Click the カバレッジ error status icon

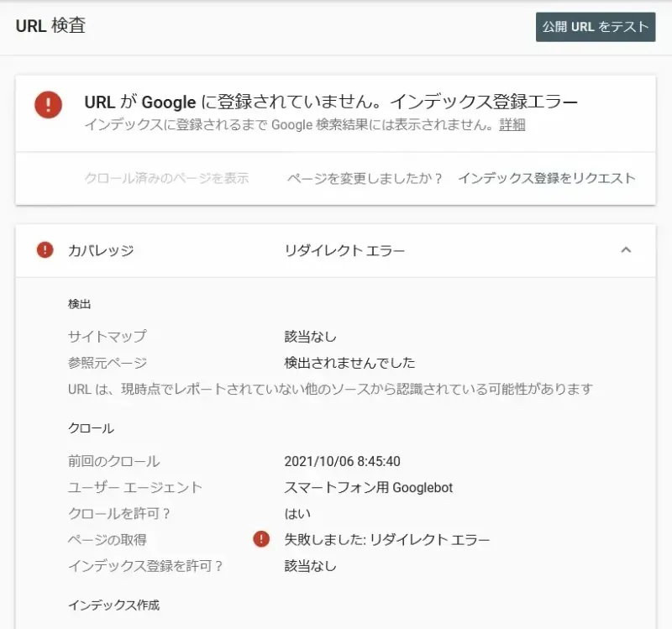click(46, 249)
